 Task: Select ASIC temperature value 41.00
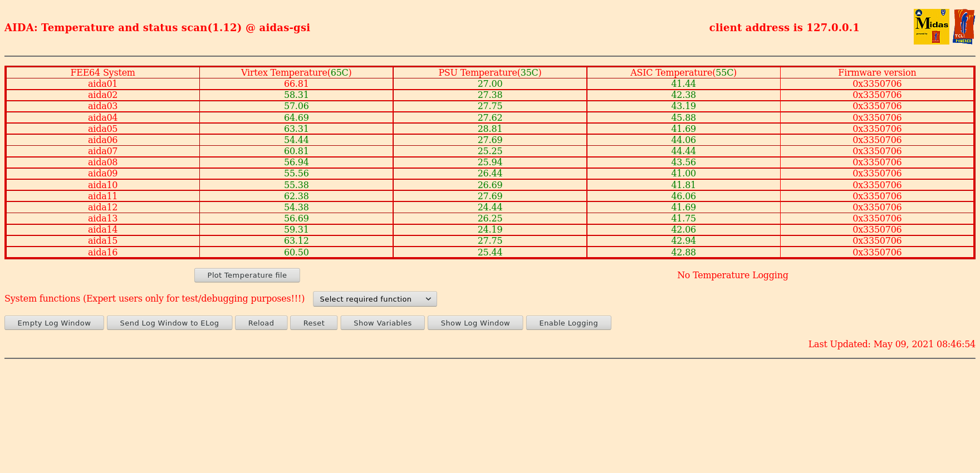683,173
